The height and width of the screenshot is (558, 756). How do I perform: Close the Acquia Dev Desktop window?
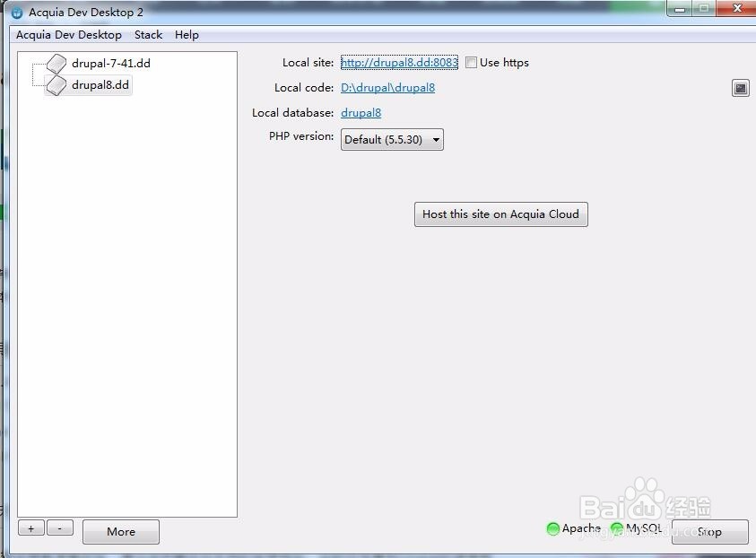[736, 8]
